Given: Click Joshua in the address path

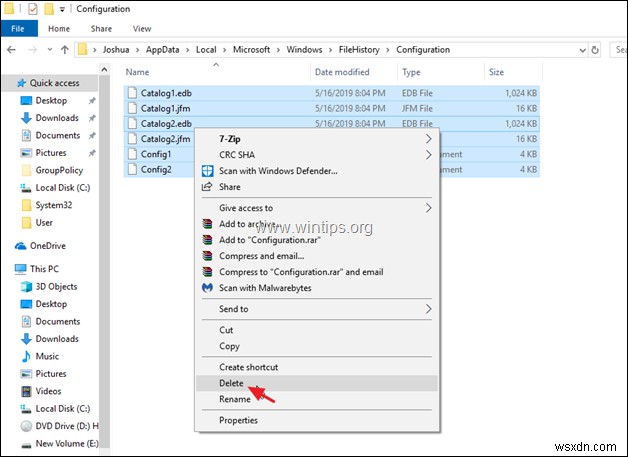Looking at the screenshot, I should pyautogui.click(x=116, y=50).
